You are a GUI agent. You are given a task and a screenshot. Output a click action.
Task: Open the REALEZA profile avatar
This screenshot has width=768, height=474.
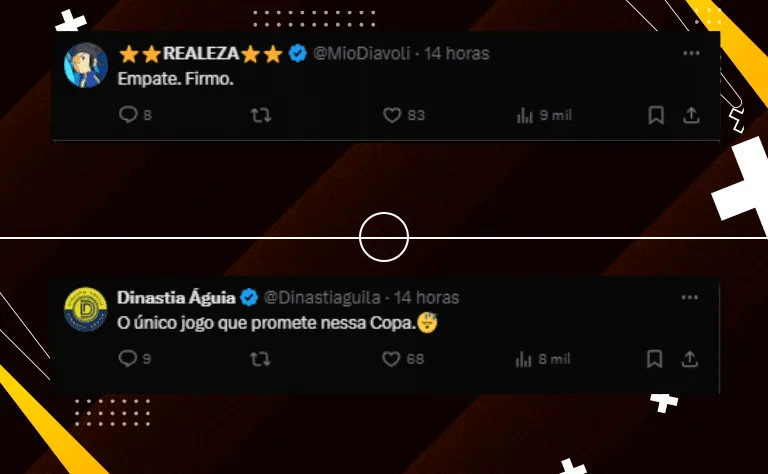(86, 66)
